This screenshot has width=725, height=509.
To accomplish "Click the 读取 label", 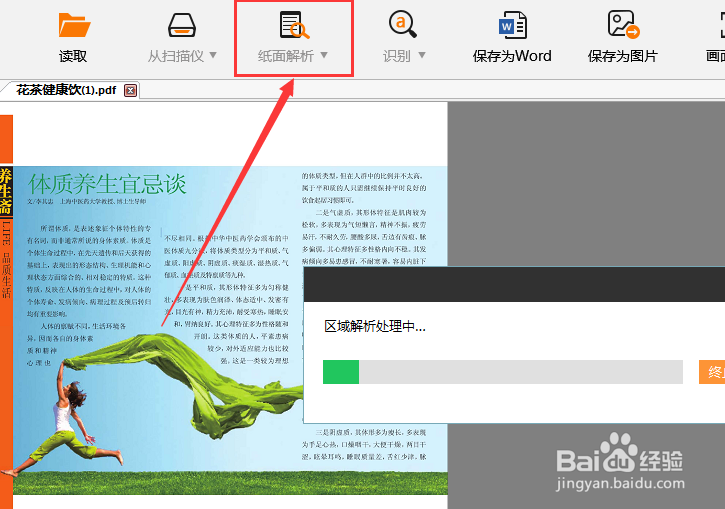I will (x=73, y=56).
